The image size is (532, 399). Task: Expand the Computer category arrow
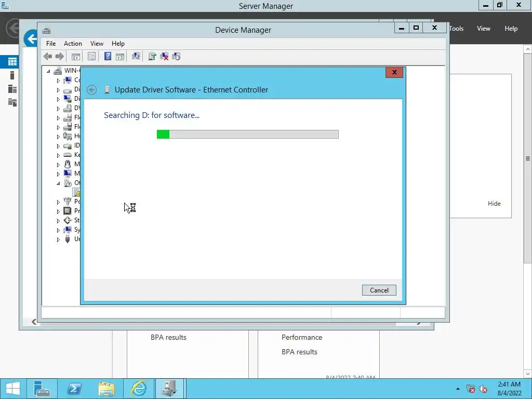[x=58, y=81]
